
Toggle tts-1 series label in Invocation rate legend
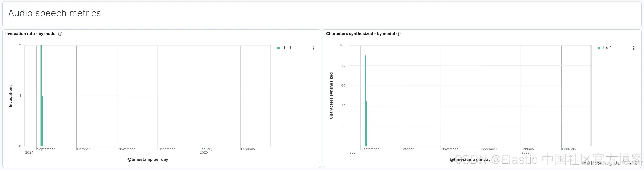(286, 48)
